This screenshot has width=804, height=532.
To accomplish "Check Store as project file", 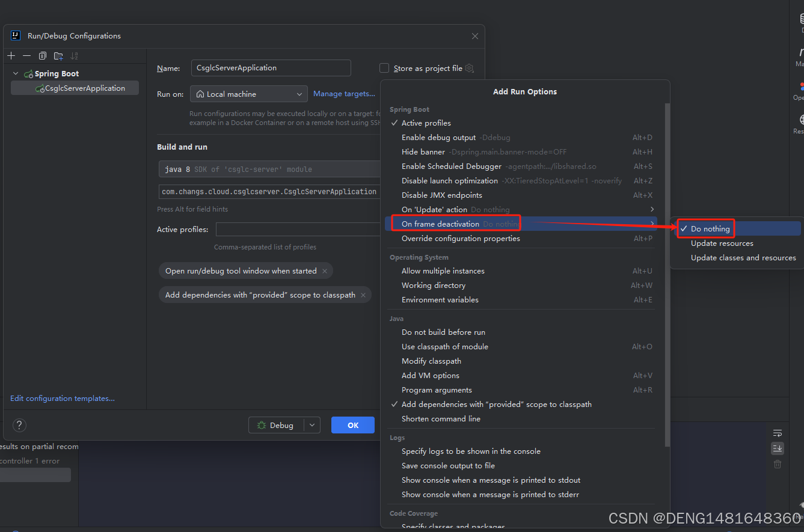I will pyautogui.click(x=384, y=68).
